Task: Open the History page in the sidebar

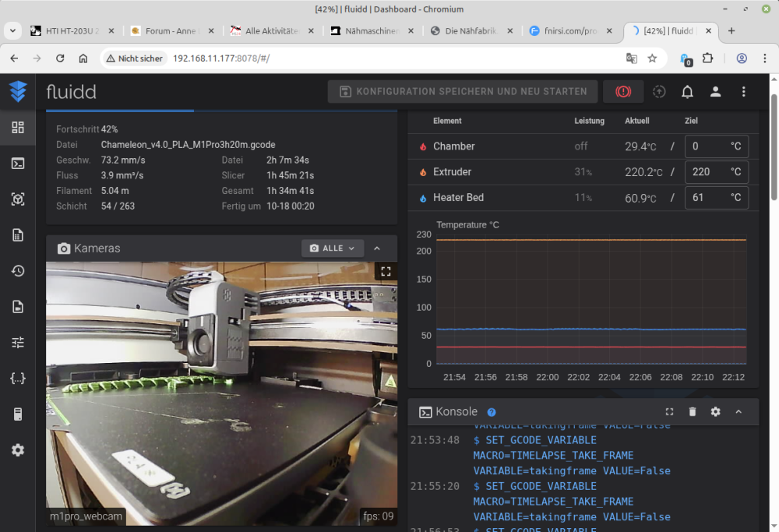Action: [17, 271]
